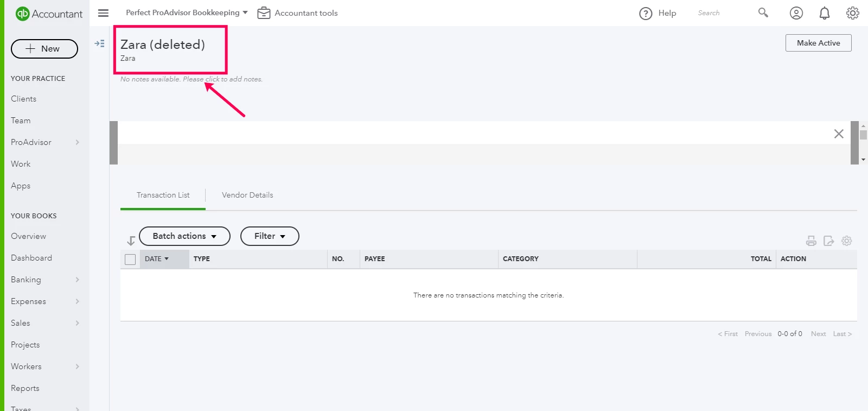
Task: Click Make Active for vendor Zara
Action: click(x=818, y=43)
